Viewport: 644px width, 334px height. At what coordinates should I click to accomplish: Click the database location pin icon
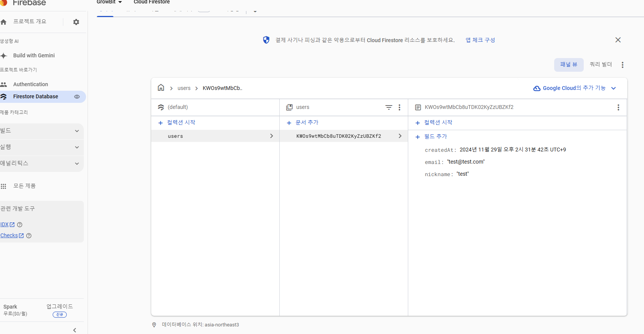(154, 325)
